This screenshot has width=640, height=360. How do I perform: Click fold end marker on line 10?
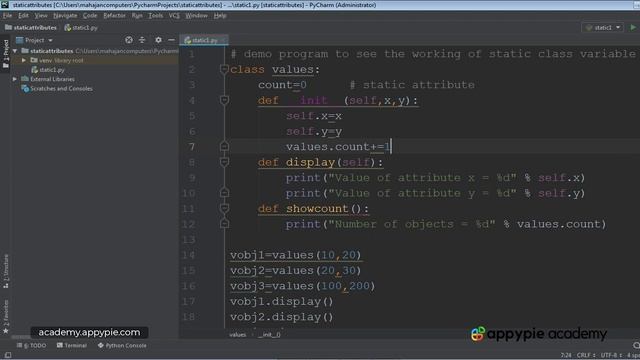[x=224, y=193]
